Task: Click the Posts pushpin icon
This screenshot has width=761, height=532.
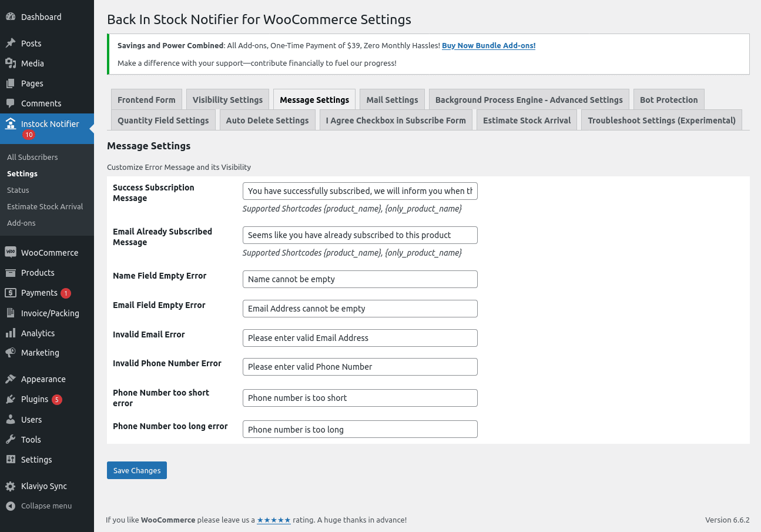Action: (x=11, y=43)
